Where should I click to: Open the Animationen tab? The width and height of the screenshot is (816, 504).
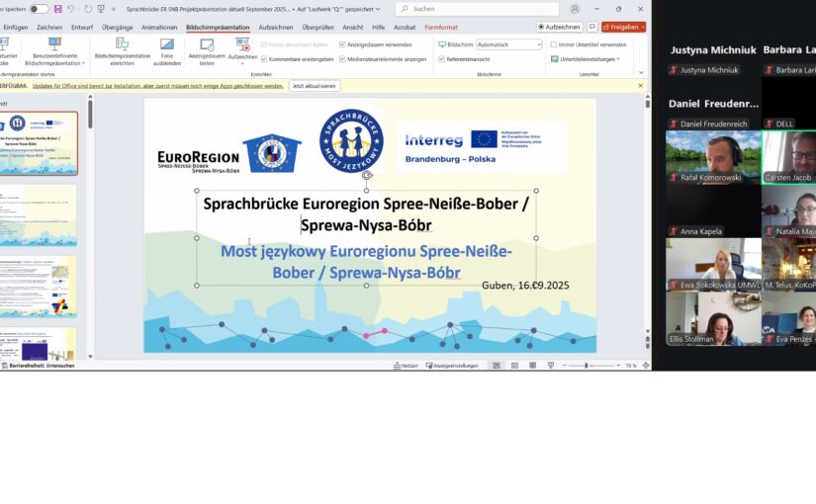159,27
